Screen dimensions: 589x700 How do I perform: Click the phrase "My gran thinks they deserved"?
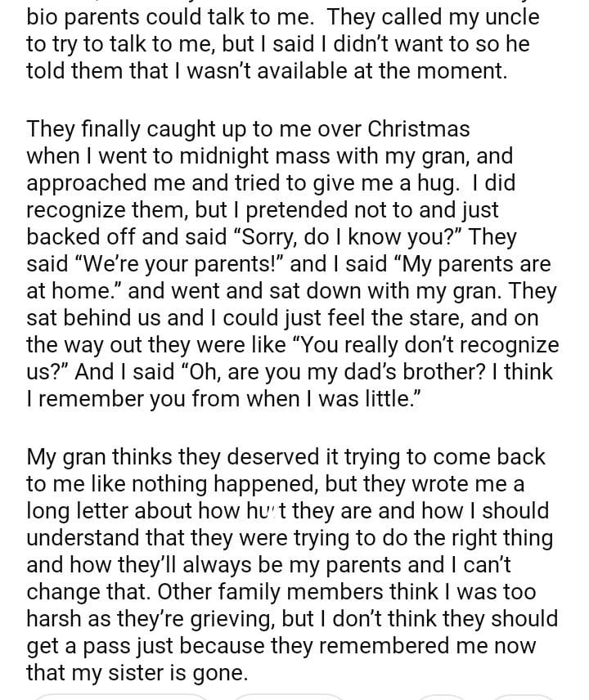[157, 457]
